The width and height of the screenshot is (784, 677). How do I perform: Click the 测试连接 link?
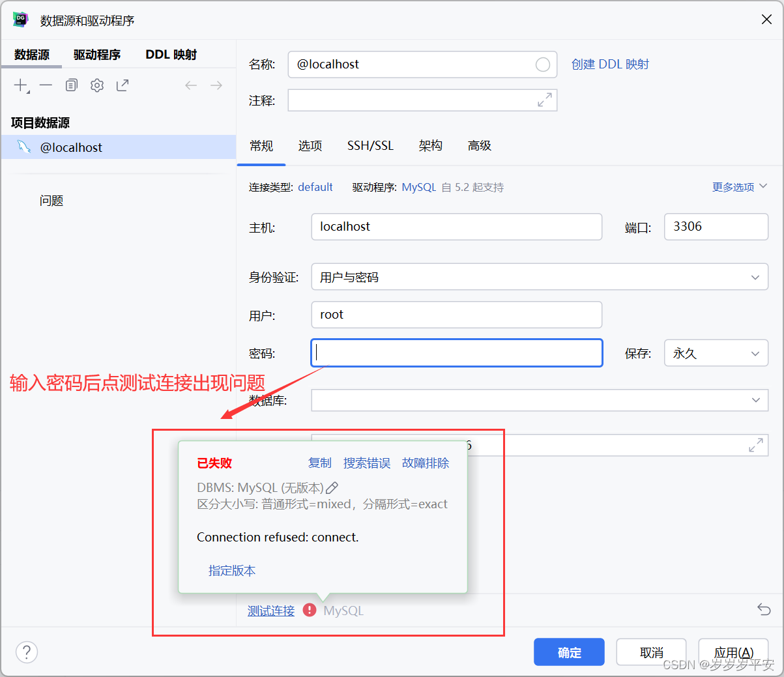pos(271,611)
